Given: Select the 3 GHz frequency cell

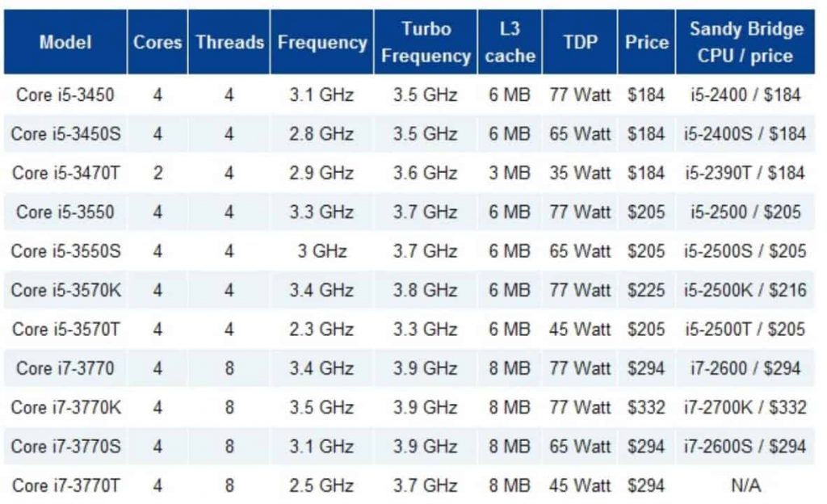Looking at the screenshot, I should coord(321,251).
